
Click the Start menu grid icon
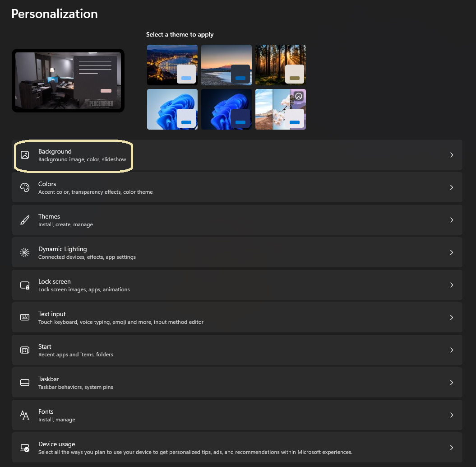click(x=25, y=350)
